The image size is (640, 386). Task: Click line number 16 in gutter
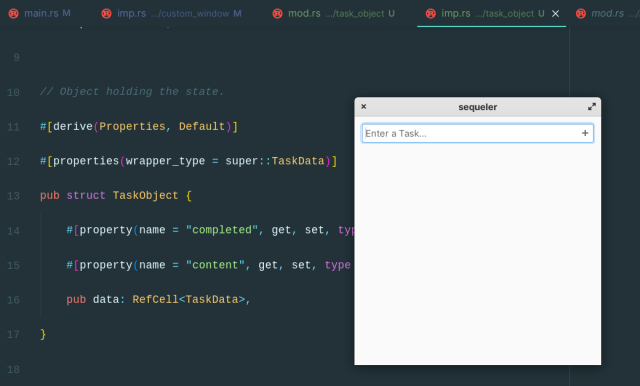point(13,300)
